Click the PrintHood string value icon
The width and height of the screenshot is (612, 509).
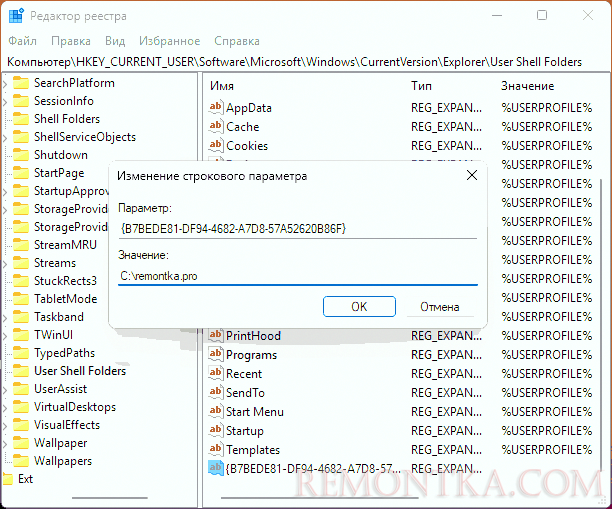(215, 335)
